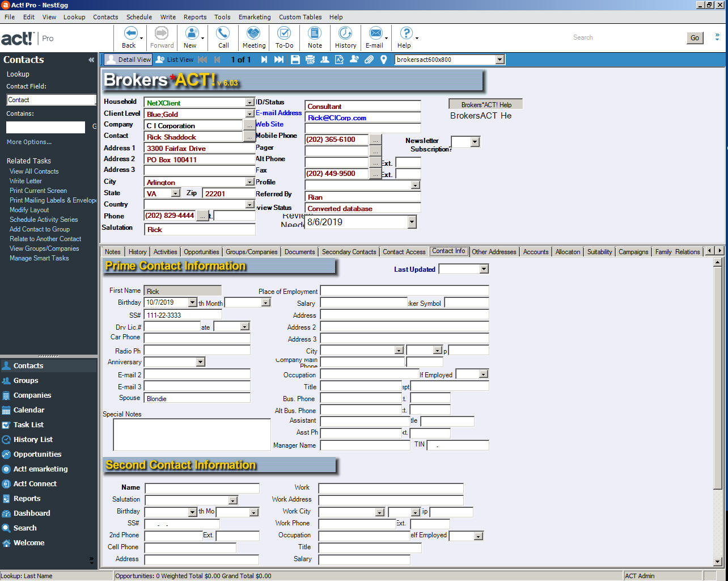728x581 pixels.
Task: Click the Go search button
Action: 695,38
